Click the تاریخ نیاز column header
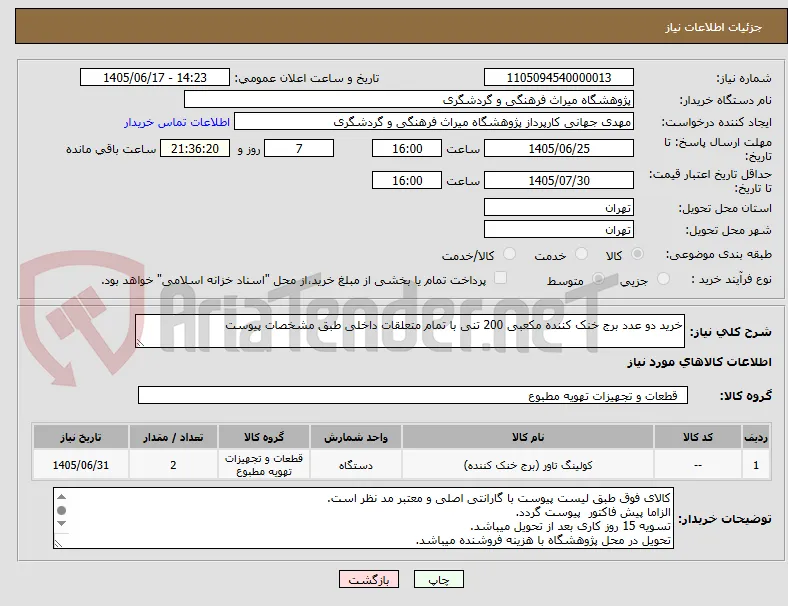Viewport: 788px width, 606px height. (81, 437)
